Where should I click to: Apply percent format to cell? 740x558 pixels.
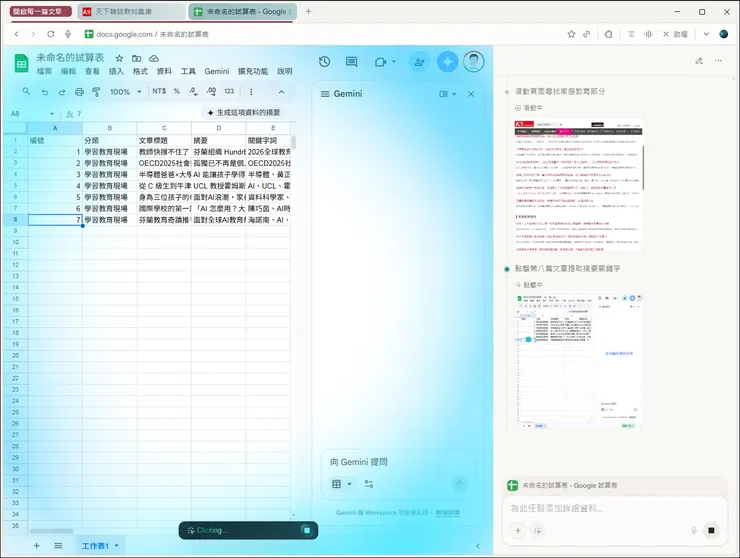tap(177, 91)
